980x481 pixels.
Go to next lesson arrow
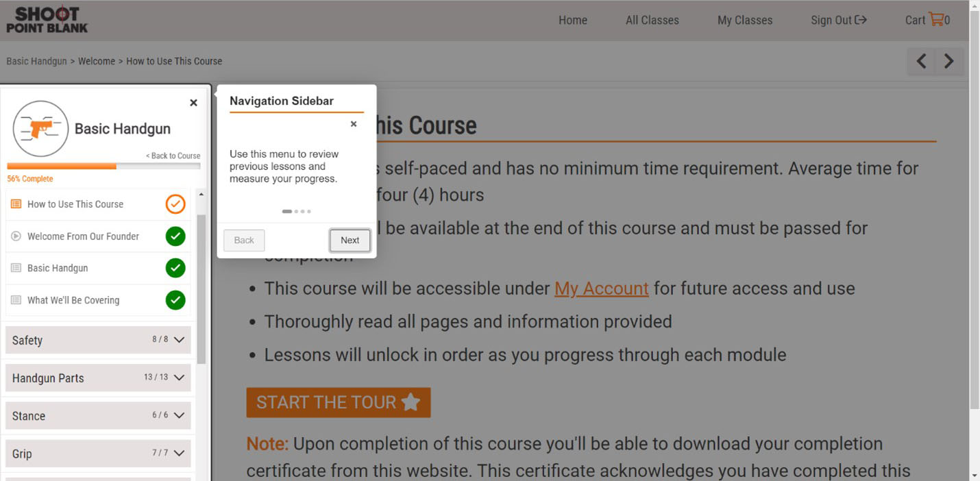(949, 62)
